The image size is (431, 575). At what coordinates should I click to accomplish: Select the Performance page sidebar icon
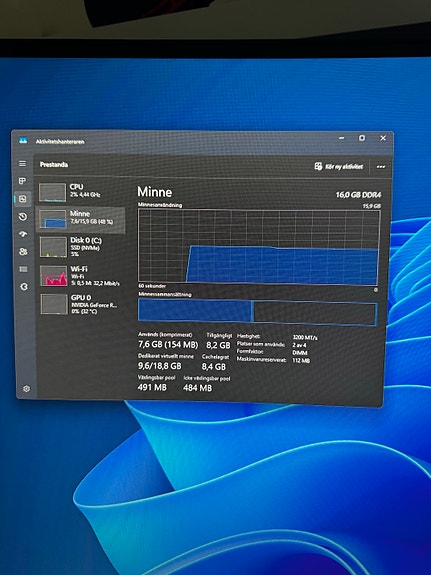pyautogui.click(x=22, y=199)
